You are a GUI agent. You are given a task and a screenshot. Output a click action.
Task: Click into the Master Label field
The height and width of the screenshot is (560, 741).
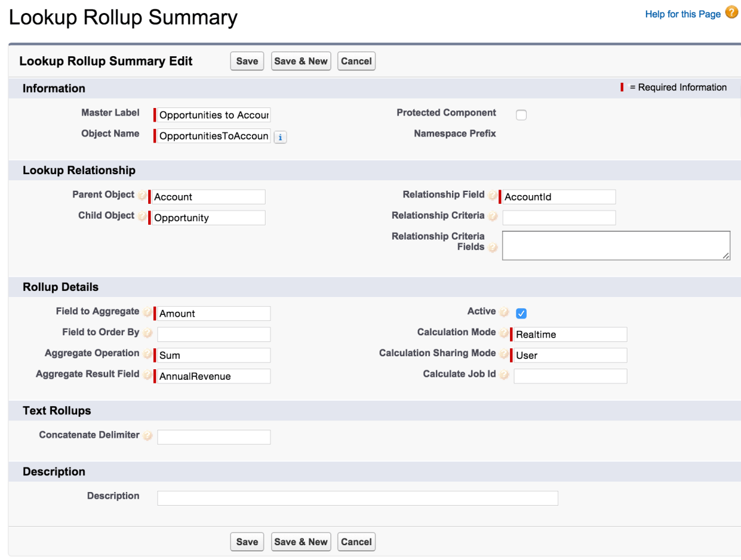point(214,115)
